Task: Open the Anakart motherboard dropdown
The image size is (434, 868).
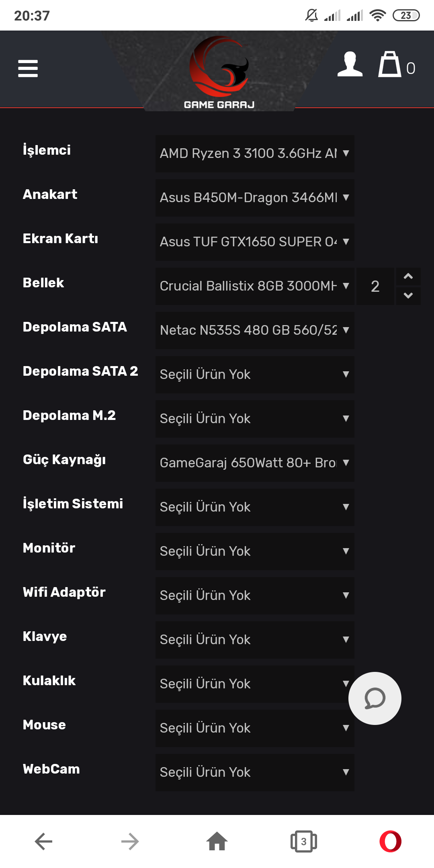Action: (x=255, y=198)
